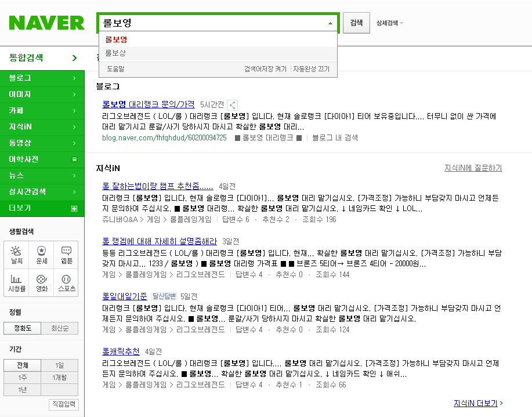
Task: Open the 동영상 category
Action: pyautogui.click(x=42, y=143)
